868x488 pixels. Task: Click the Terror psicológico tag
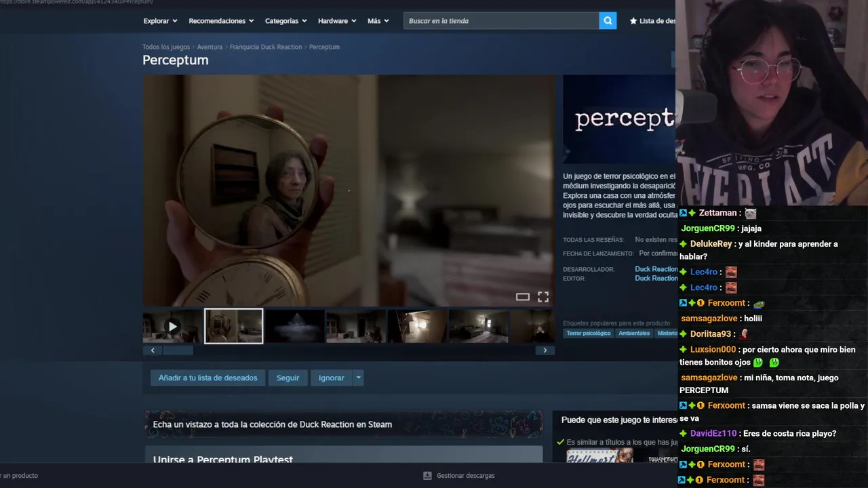click(589, 333)
